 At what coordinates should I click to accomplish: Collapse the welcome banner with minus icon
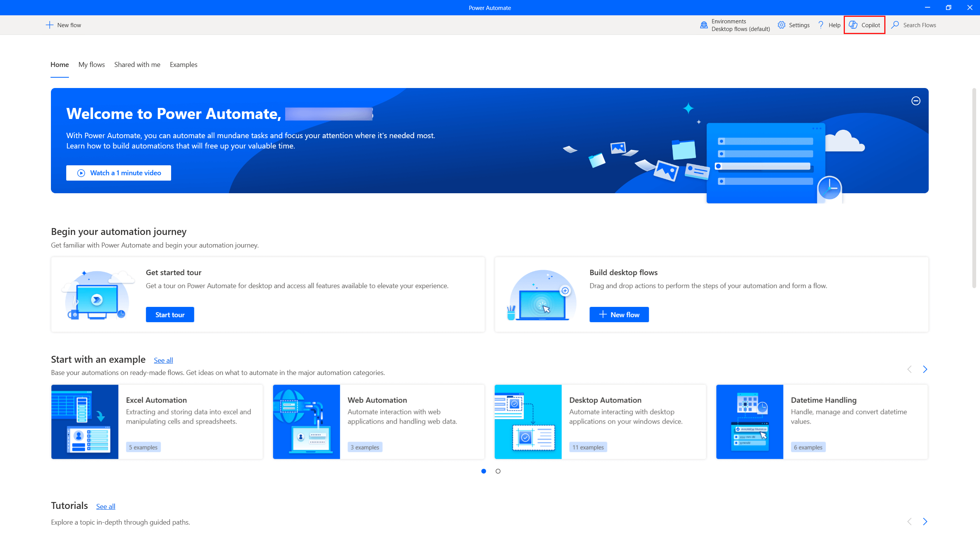click(x=916, y=101)
